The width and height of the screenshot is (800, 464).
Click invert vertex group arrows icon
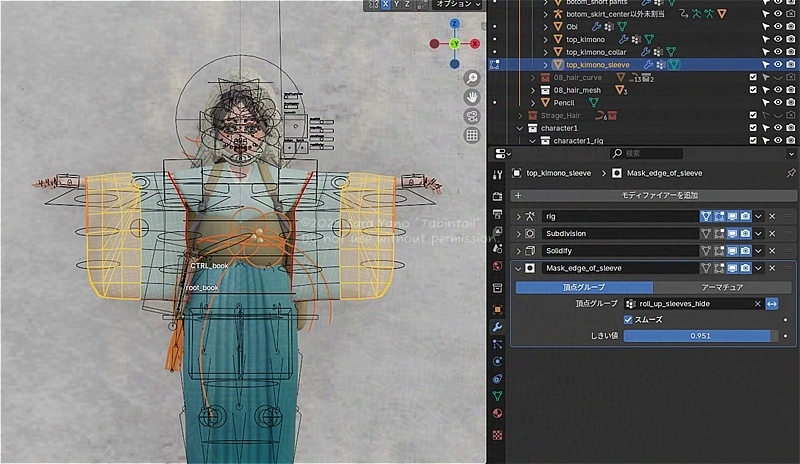772,303
